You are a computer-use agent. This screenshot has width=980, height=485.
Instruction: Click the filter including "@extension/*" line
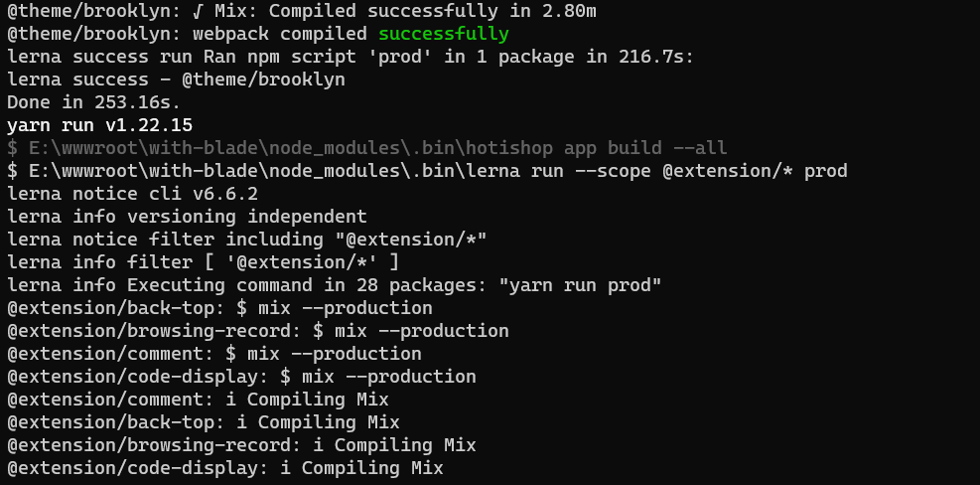pos(246,240)
